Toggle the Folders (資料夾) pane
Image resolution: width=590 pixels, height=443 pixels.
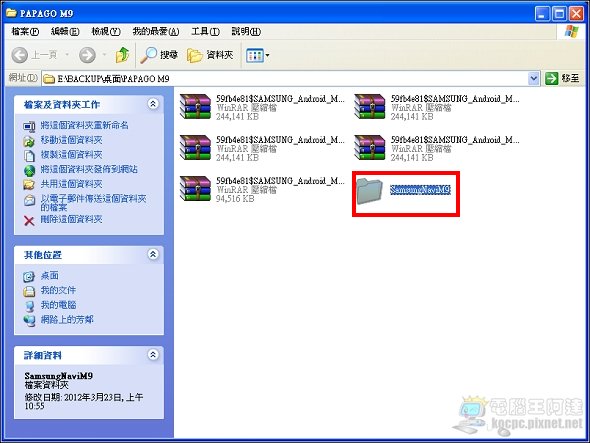(x=210, y=55)
